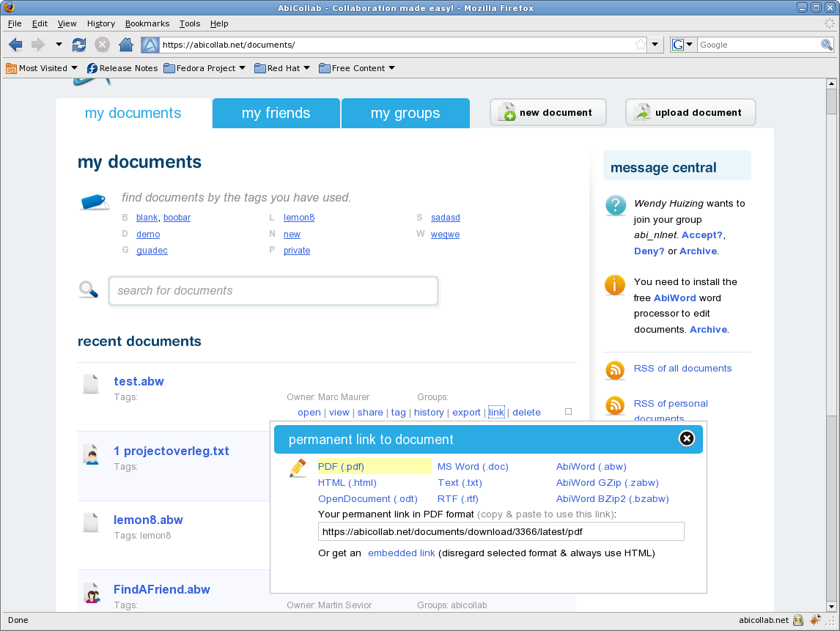840x631 pixels.
Task: Select the OpenDocument (.odt) format
Action: coord(367,498)
